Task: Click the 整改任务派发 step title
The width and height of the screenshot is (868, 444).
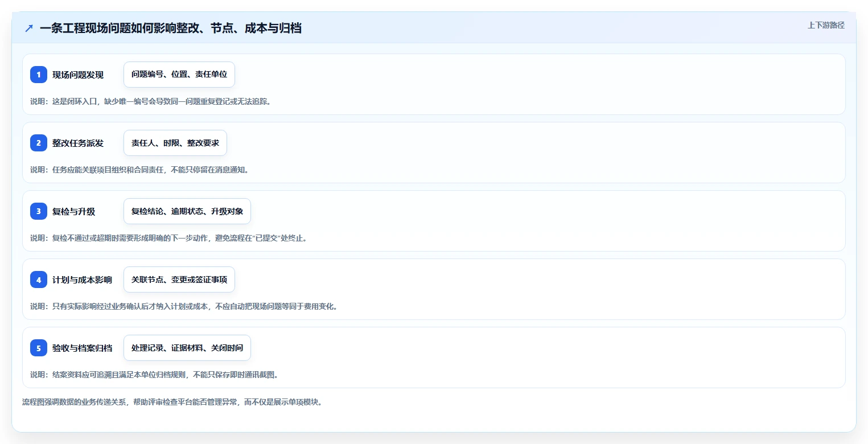Action: coord(78,143)
